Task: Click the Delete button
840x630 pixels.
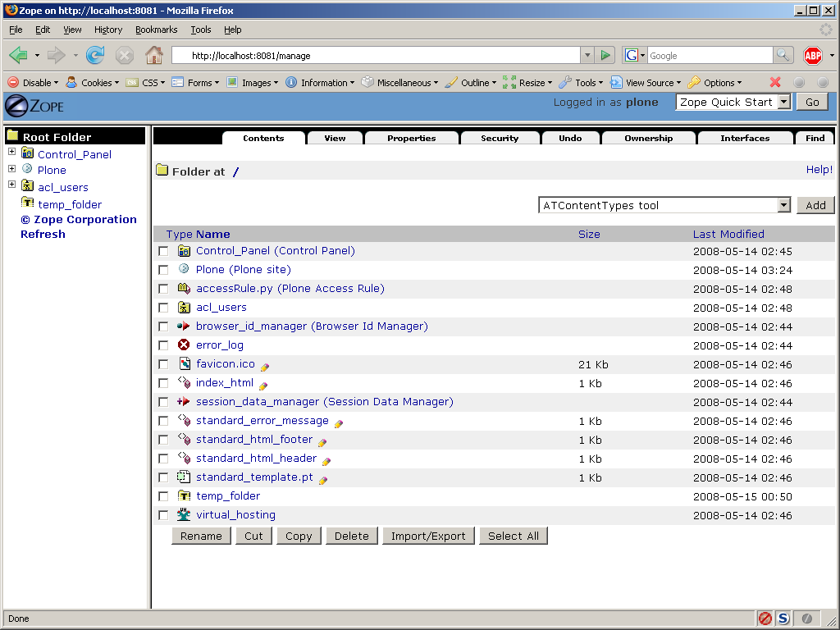Action: tap(351, 536)
